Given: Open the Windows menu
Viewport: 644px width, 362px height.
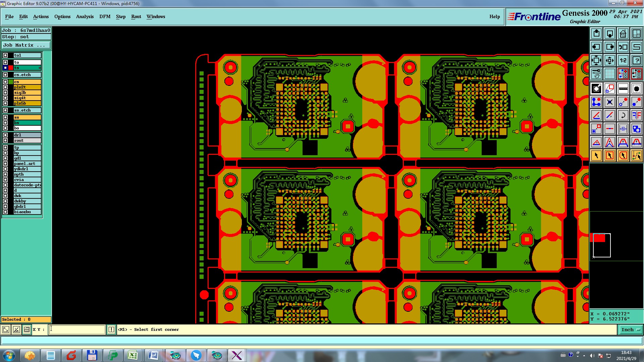Looking at the screenshot, I should [x=156, y=16].
